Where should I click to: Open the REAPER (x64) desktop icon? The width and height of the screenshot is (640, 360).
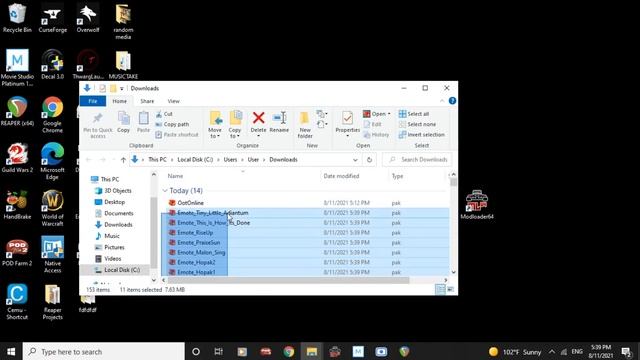coord(17,111)
